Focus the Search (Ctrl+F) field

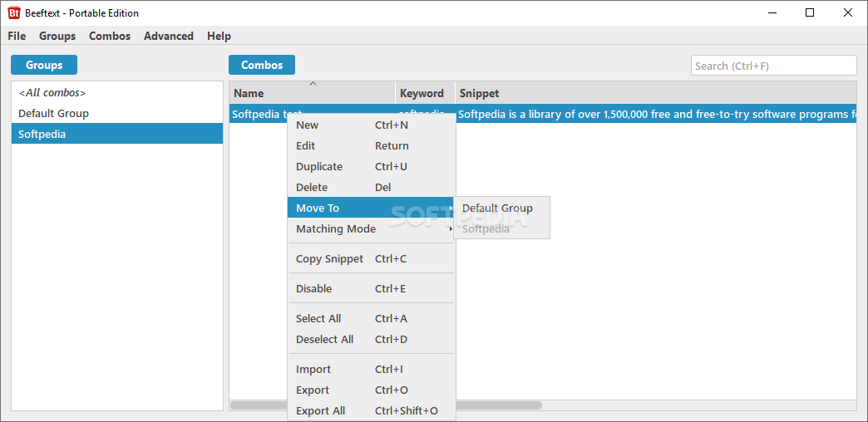tap(773, 66)
